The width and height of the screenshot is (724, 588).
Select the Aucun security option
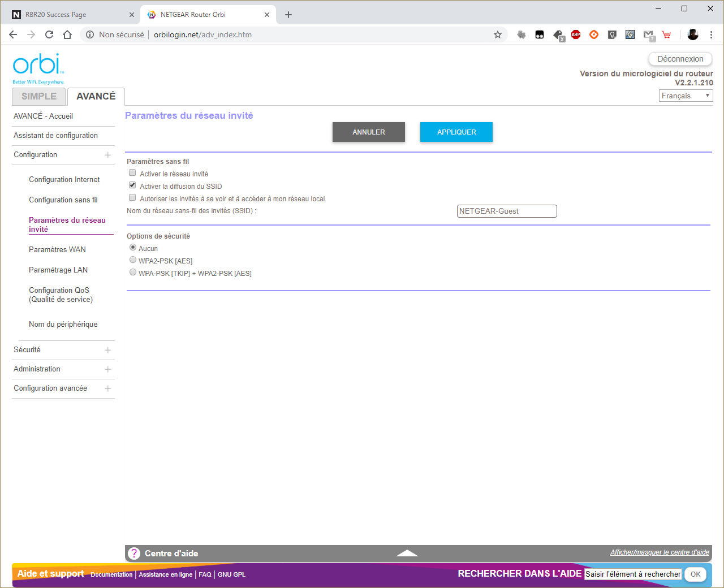click(x=133, y=248)
